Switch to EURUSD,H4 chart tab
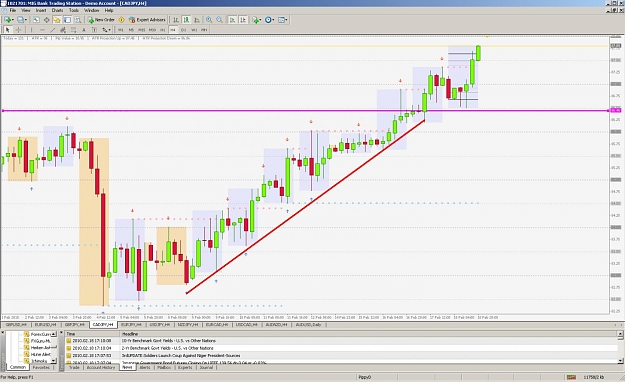 (45, 325)
